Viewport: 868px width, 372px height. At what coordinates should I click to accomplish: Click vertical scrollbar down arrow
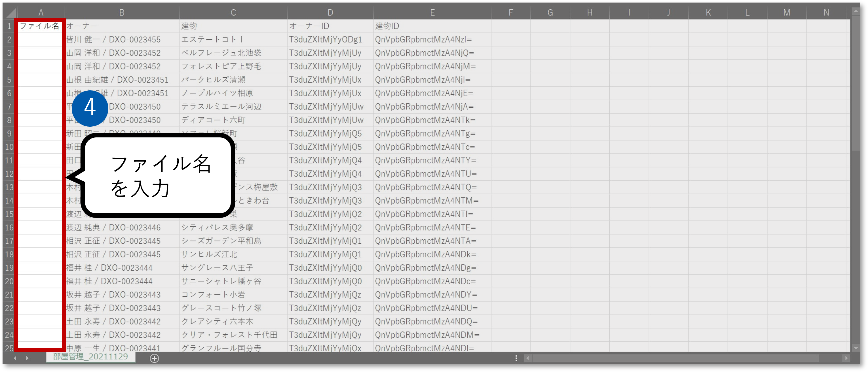point(856,348)
